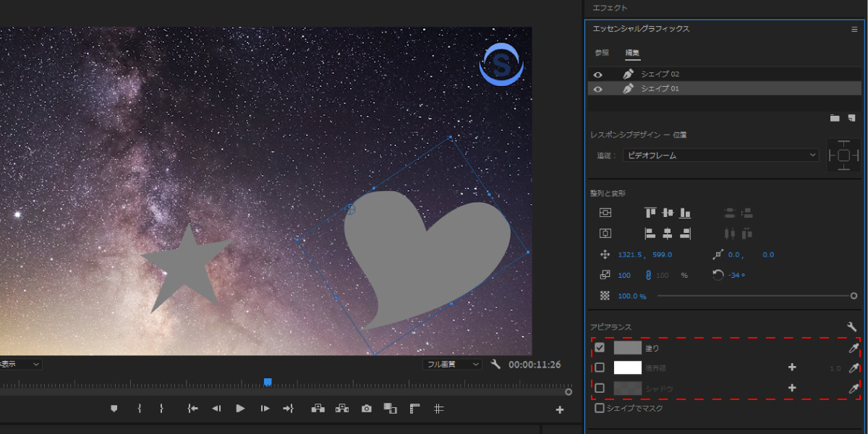
Task: Click the new layer icon in Essential Graphics
Action: [851, 118]
